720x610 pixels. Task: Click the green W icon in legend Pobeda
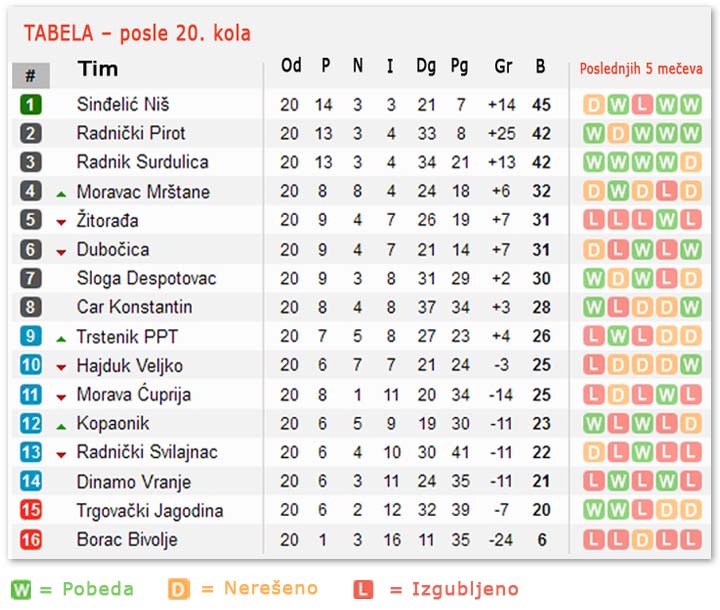(x=21, y=589)
